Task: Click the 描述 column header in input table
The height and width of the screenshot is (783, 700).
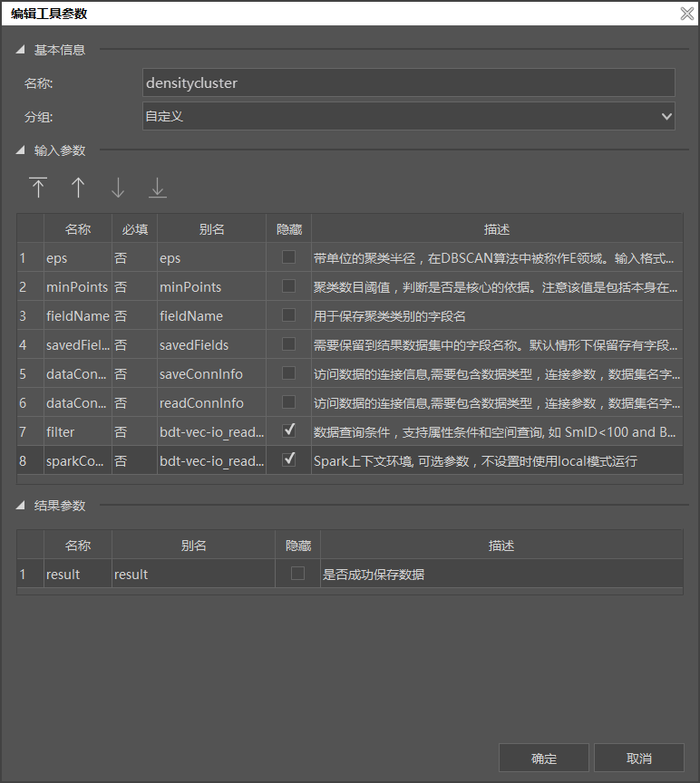Action: coord(497,229)
